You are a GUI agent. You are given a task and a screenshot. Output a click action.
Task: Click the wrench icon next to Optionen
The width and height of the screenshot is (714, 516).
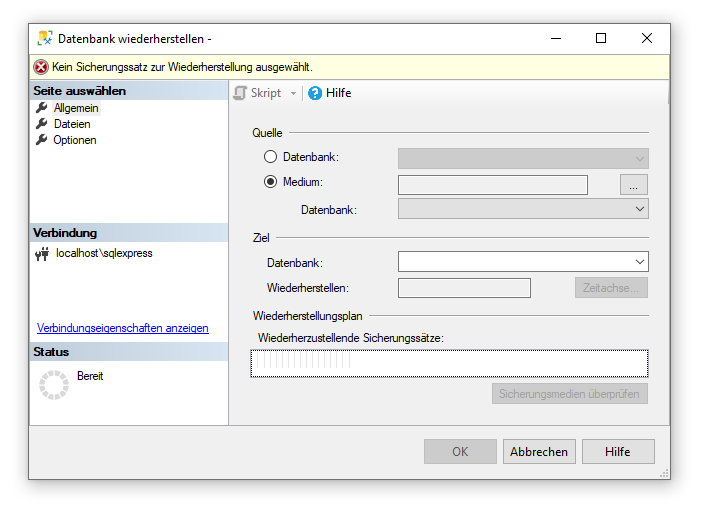pos(42,140)
